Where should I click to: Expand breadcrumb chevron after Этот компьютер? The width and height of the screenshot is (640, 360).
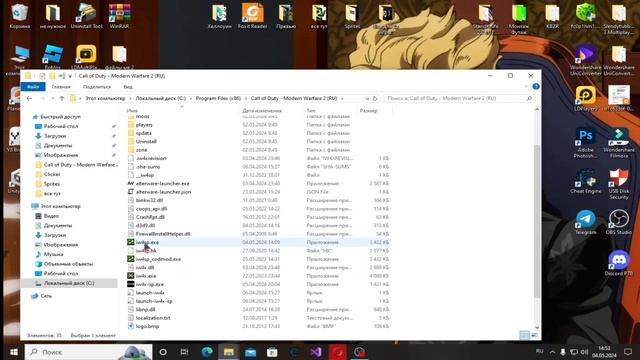tap(131, 98)
